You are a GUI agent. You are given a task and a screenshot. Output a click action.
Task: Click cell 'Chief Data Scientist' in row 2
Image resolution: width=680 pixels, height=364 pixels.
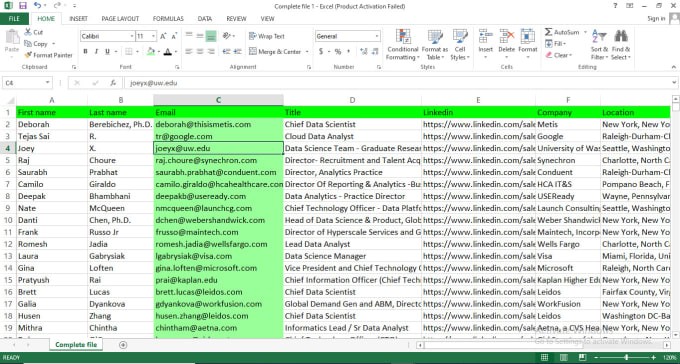coord(352,124)
